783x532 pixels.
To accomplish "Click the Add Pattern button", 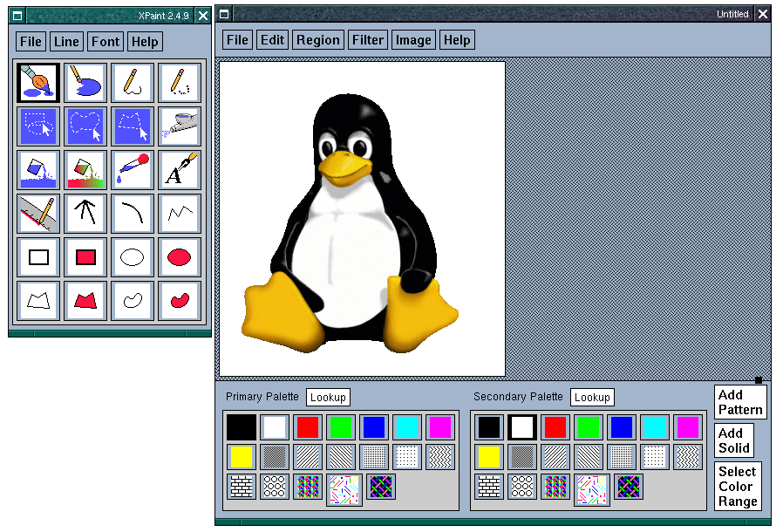I will point(740,402).
